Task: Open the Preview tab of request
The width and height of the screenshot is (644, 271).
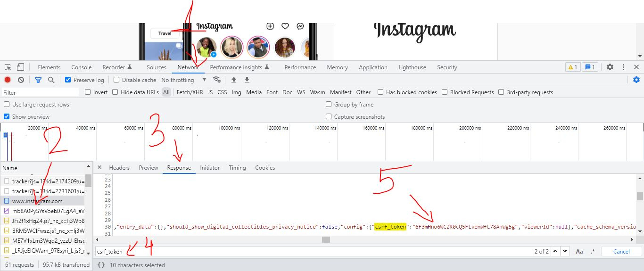Action: coord(149,168)
